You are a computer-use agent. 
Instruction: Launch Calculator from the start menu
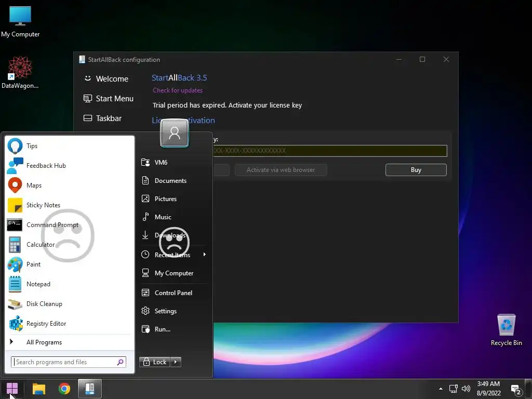[70, 244]
